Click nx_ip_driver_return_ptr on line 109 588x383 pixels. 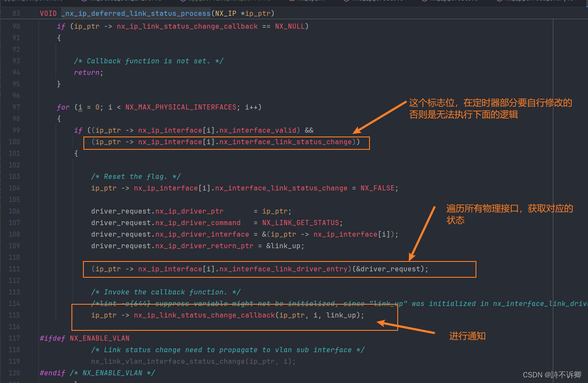point(204,246)
